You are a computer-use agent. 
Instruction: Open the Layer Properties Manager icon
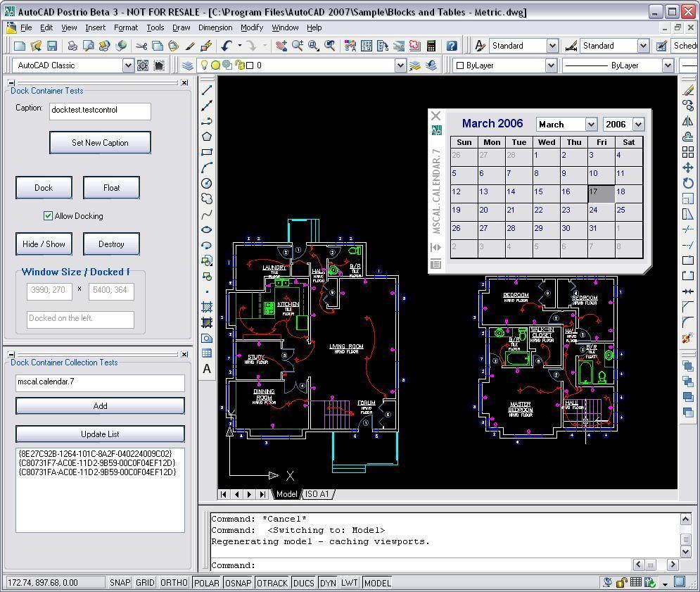[188, 65]
